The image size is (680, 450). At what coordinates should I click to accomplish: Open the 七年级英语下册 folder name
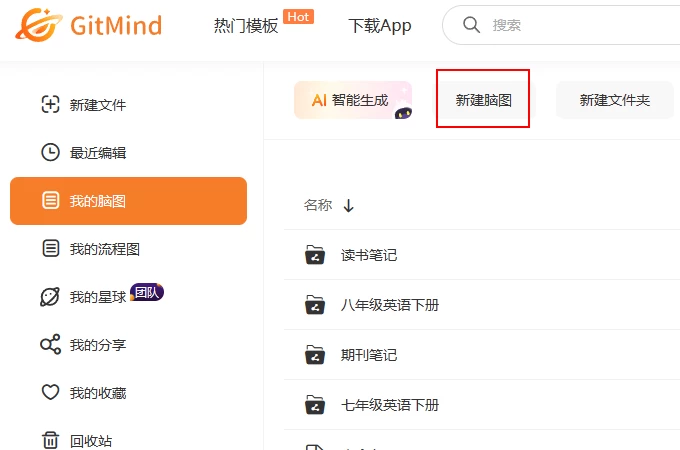tap(390, 405)
